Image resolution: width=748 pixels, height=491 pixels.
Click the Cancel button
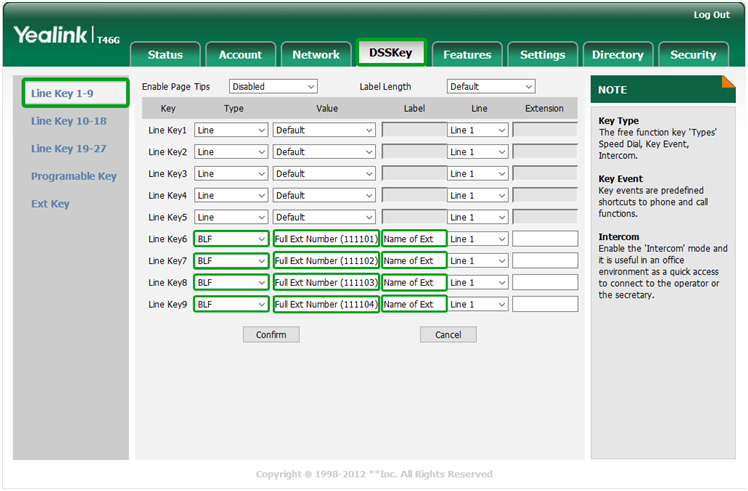click(448, 335)
